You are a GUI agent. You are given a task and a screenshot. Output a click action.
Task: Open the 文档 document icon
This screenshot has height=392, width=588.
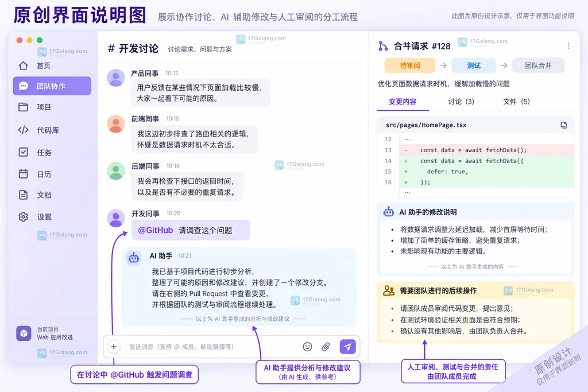tap(23, 195)
